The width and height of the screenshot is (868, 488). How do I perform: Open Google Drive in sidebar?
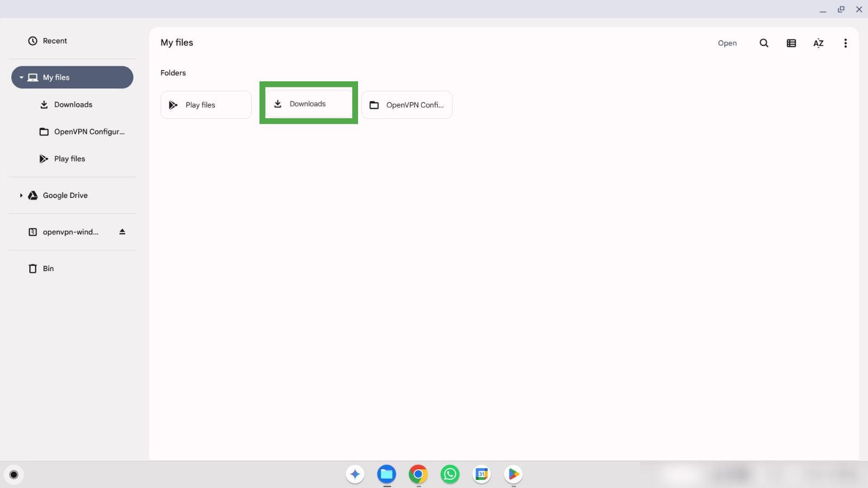click(x=72, y=195)
